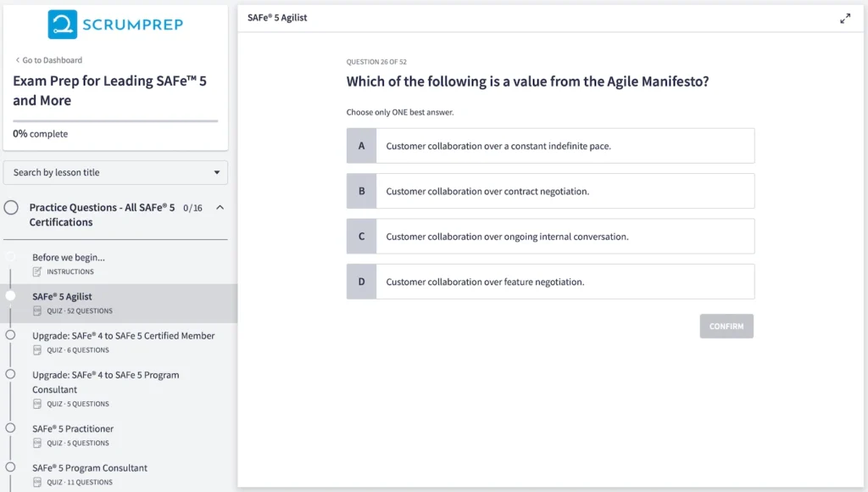
Task: Click the quiz icon under SAFe 5 Program Consultant
Action: [35, 482]
